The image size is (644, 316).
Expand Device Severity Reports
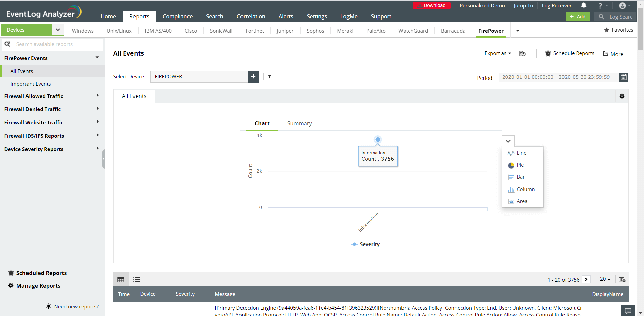click(98, 148)
